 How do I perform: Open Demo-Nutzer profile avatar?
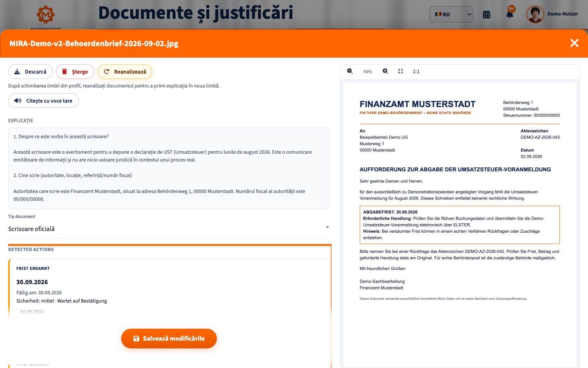click(535, 14)
